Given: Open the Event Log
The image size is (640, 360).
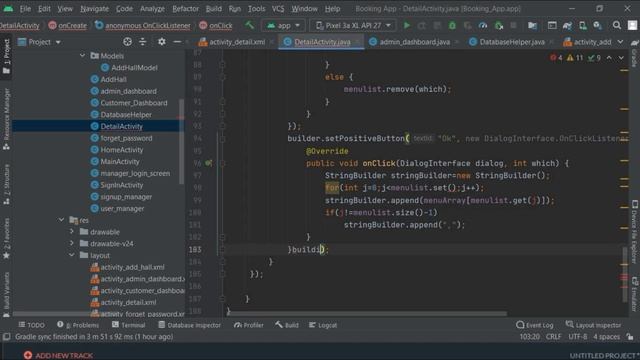Looking at the screenshot, I should (x=535, y=325).
